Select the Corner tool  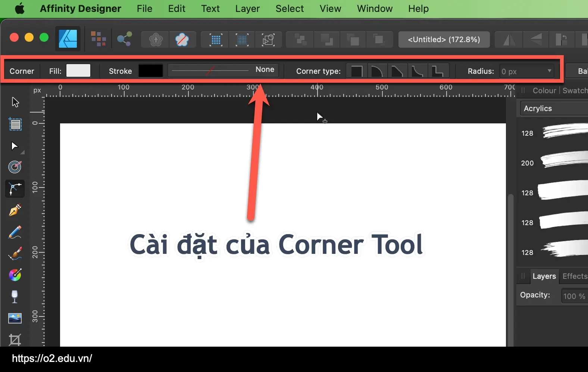[x=15, y=189]
